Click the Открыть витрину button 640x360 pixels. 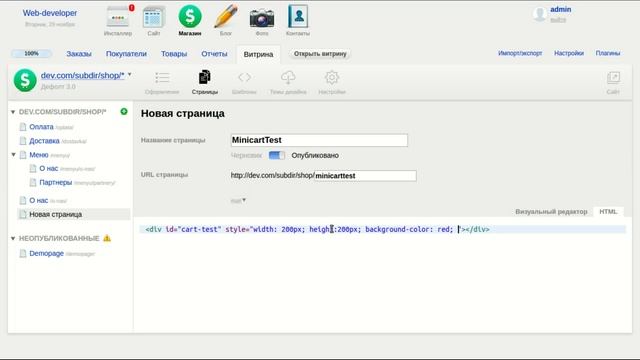click(x=320, y=53)
